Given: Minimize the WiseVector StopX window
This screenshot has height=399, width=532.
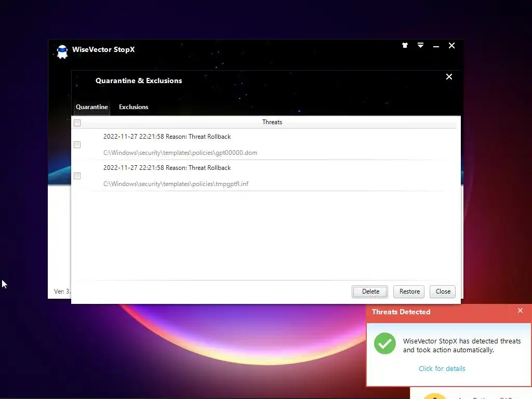Looking at the screenshot, I should click(436, 46).
